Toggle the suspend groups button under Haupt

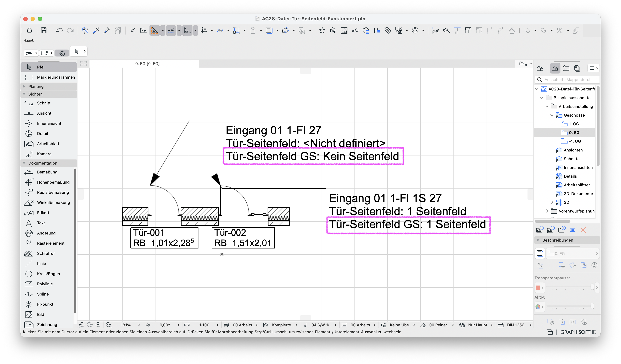coord(62,53)
